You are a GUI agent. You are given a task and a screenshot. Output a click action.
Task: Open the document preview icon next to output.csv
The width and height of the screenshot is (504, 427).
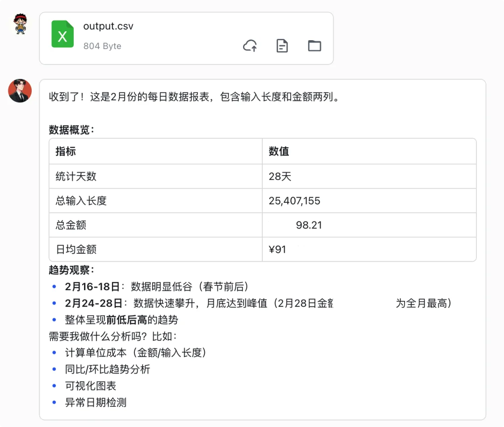(x=282, y=46)
